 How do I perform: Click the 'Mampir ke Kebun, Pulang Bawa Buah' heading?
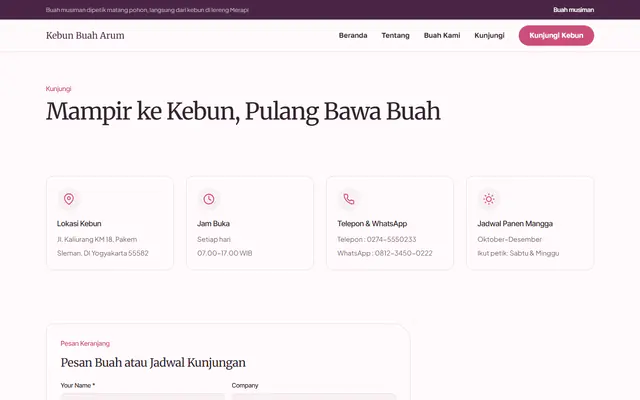coord(243,111)
